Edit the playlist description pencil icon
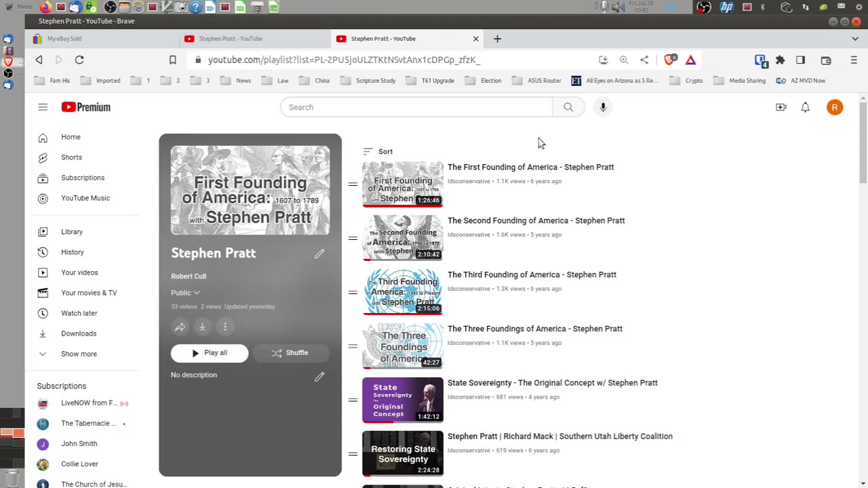868x488 pixels. (319, 376)
